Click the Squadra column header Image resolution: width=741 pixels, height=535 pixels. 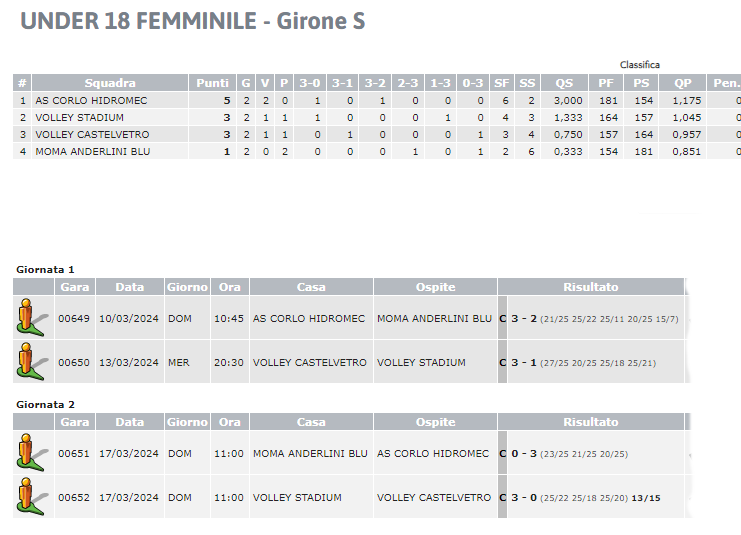(x=110, y=83)
